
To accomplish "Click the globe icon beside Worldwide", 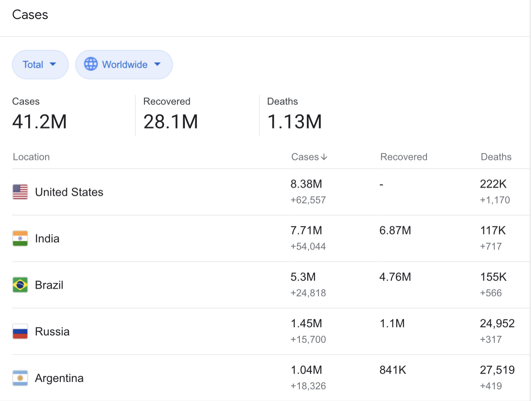I will [91, 64].
